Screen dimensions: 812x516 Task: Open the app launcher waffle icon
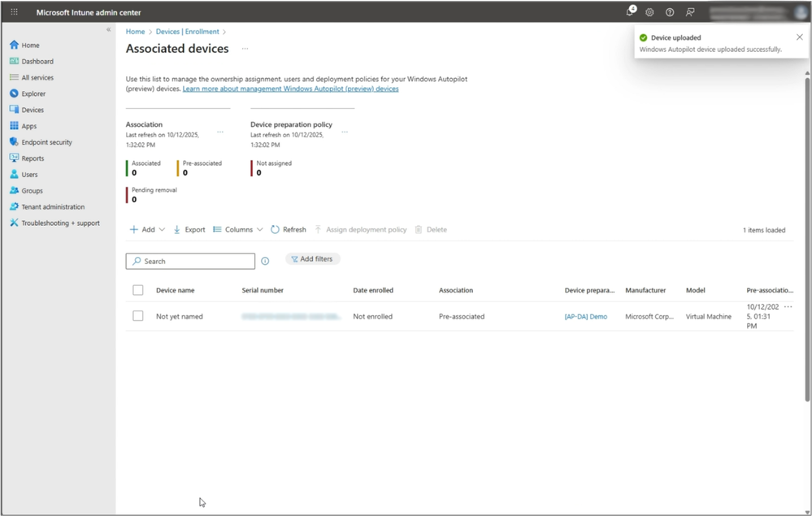tap(14, 12)
